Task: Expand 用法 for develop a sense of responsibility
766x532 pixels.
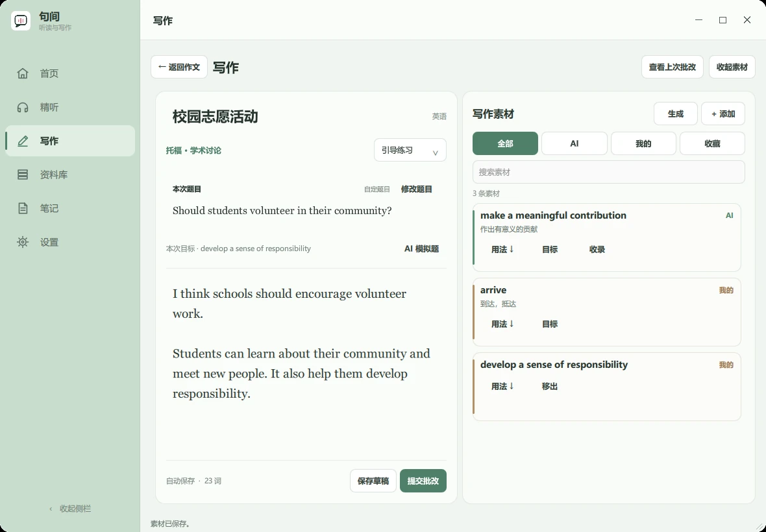Action: (502, 387)
